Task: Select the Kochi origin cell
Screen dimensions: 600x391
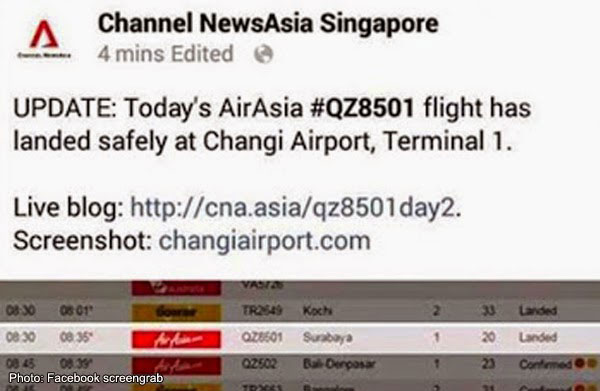Action: [x=318, y=311]
